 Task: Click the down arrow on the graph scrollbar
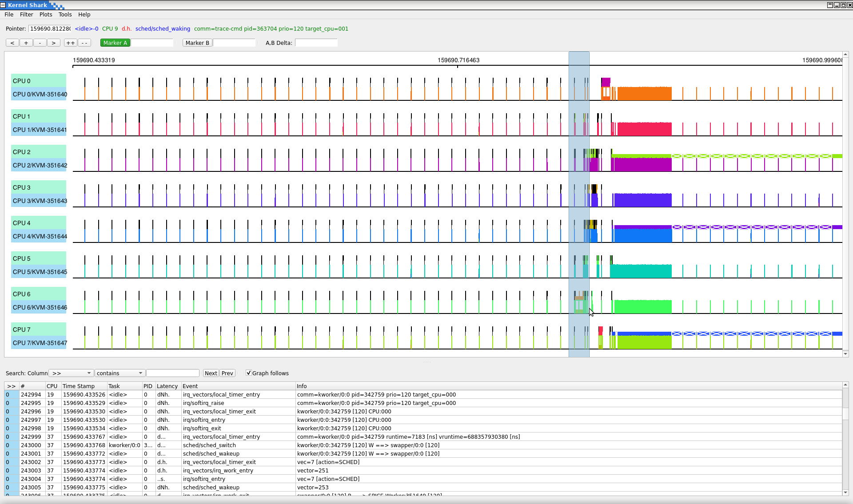(x=845, y=353)
